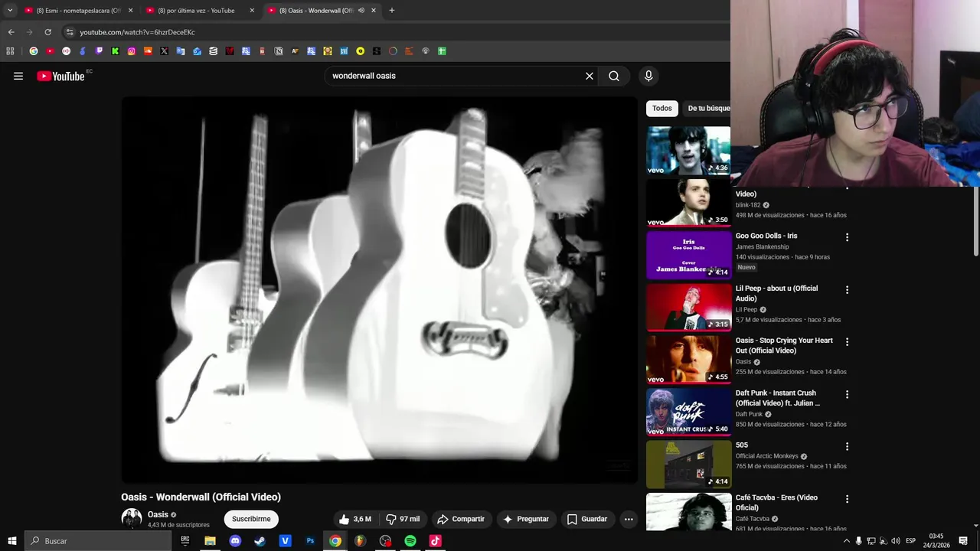Close the Esmi browser tab
Viewport: 980px width, 551px height.
coord(130,11)
